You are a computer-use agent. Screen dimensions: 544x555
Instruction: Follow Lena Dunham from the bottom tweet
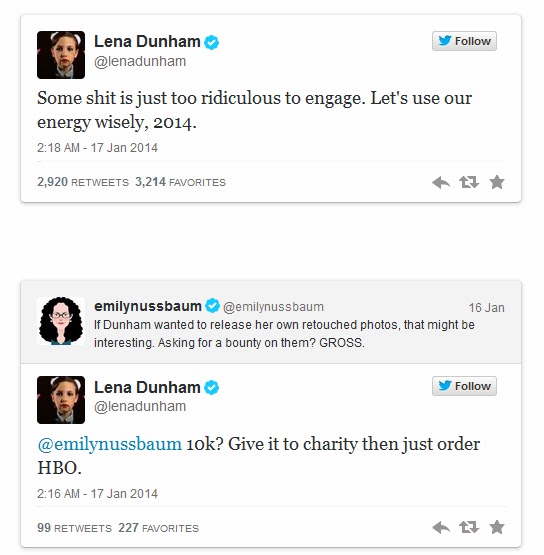464,386
